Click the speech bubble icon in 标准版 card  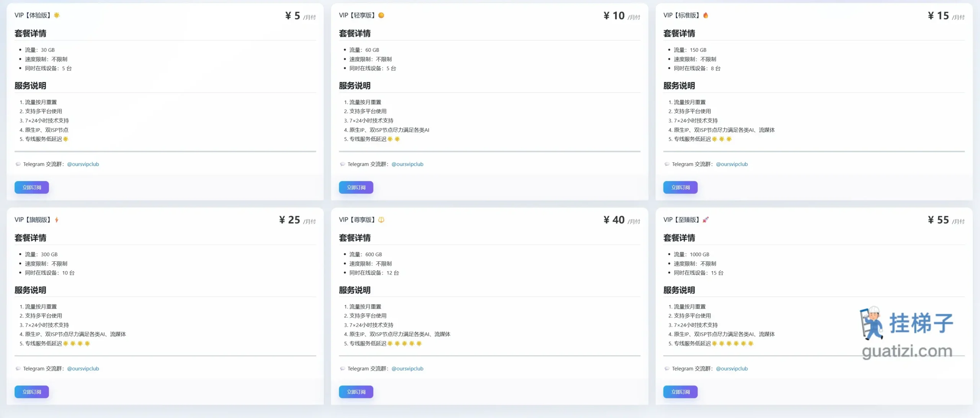point(667,164)
